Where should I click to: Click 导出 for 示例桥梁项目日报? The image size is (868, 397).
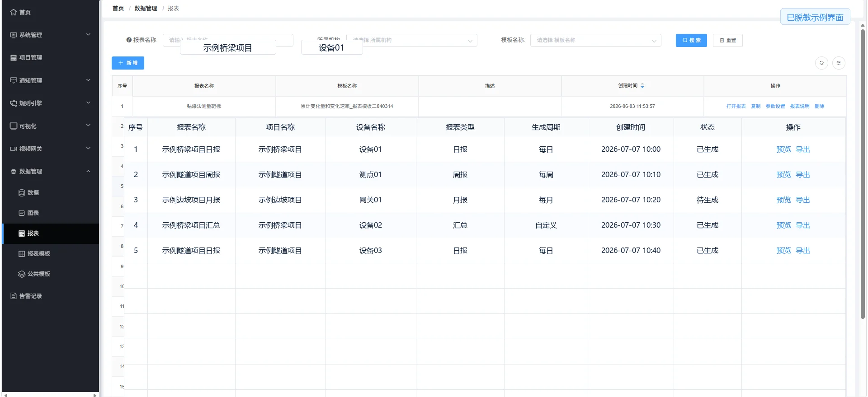click(x=803, y=149)
